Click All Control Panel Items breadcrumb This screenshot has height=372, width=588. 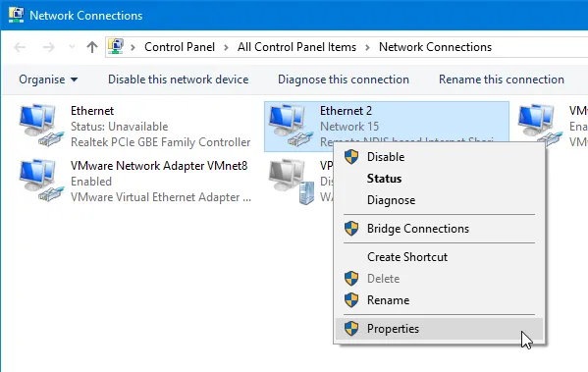296,47
